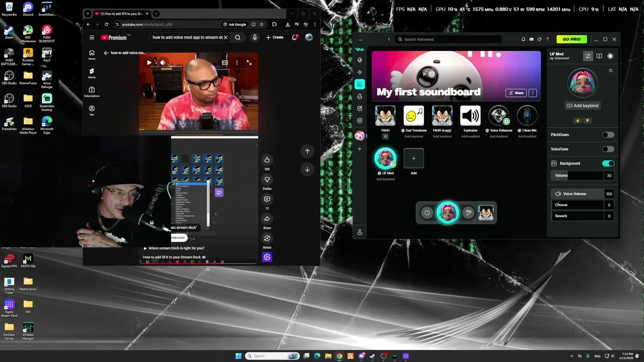Switch to record circle tab in voice panel
This screenshot has width=644, height=362.
coord(610,56)
